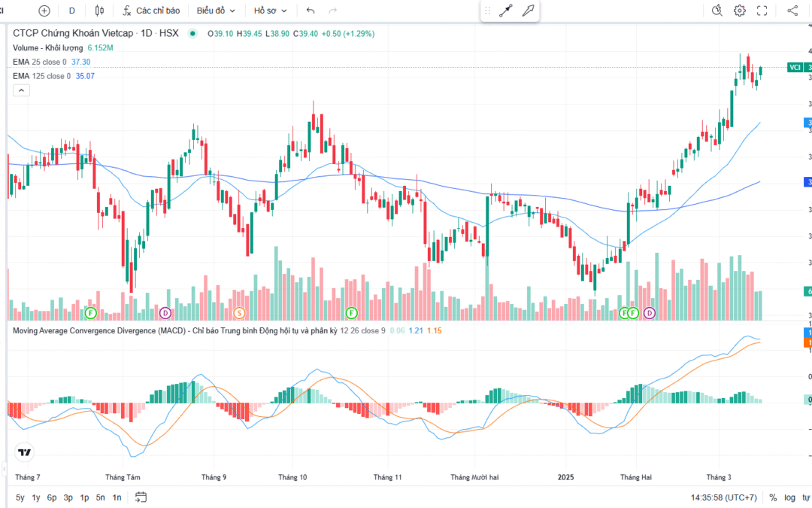Set range to 6p
Image resolution: width=812 pixels, height=508 pixels.
click(52, 497)
